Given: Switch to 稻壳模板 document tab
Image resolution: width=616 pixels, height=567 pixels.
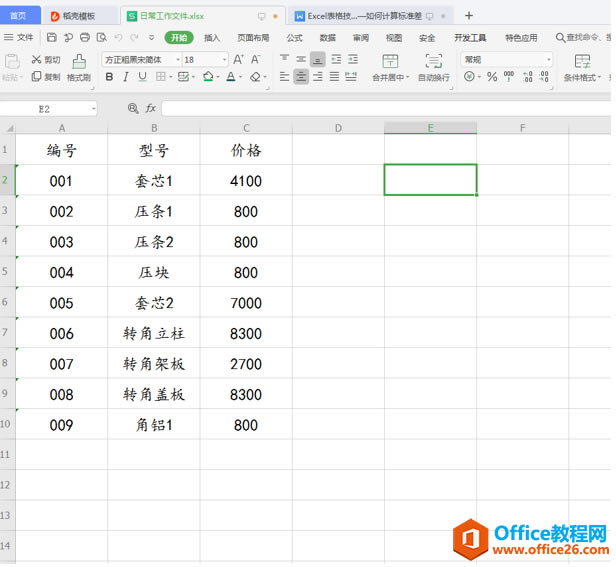Looking at the screenshot, I should pyautogui.click(x=79, y=16).
